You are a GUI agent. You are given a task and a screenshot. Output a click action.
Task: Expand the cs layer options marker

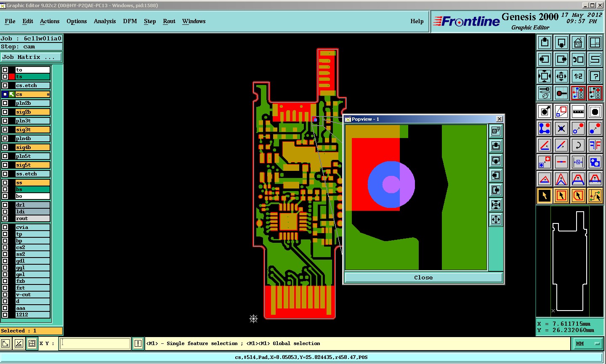(x=48, y=94)
